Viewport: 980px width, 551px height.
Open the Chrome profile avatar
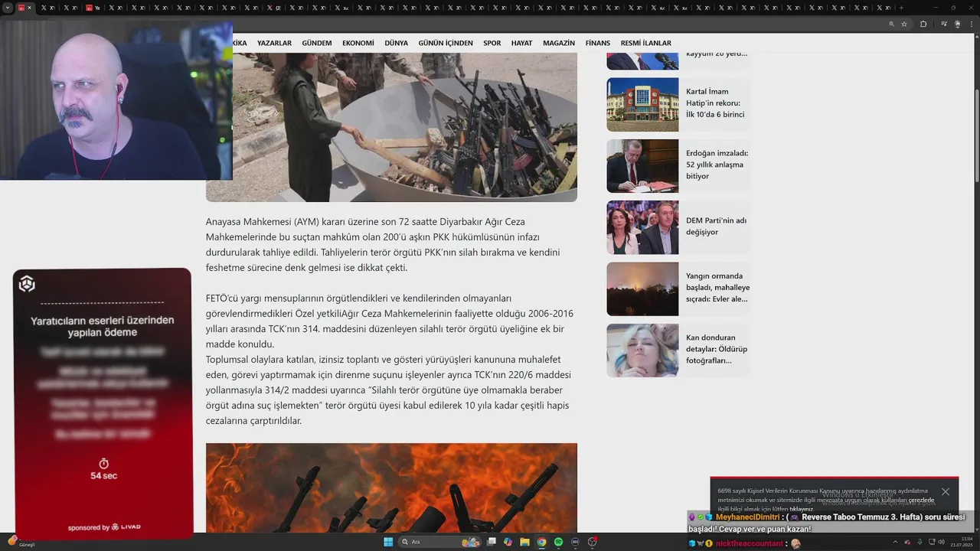coord(957,24)
